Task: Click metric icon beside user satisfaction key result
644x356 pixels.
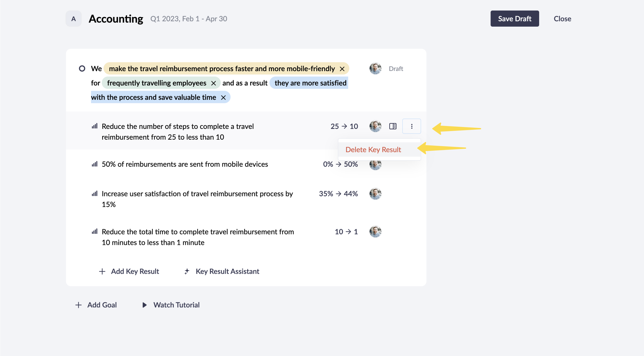Action: (95, 194)
